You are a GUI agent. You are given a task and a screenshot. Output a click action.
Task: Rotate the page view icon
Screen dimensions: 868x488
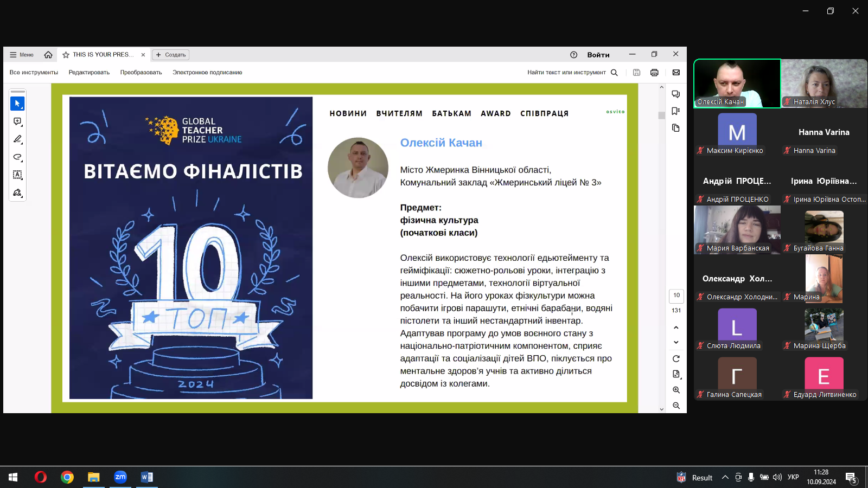[676, 358]
